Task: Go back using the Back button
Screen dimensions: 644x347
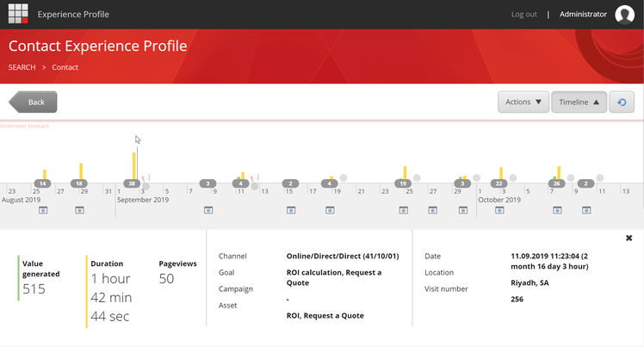Action: tap(33, 102)
